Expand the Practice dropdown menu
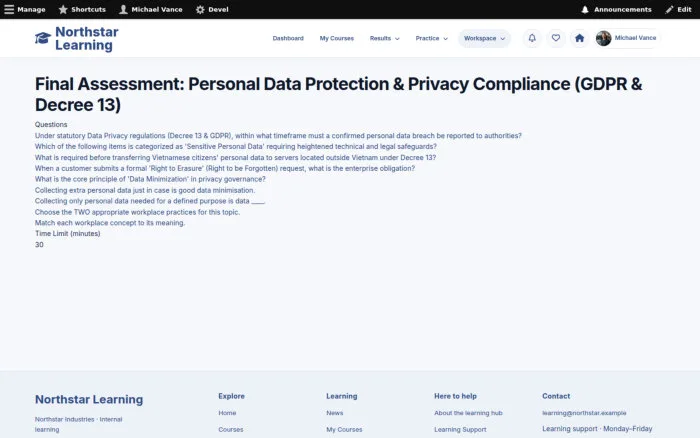 431,38
